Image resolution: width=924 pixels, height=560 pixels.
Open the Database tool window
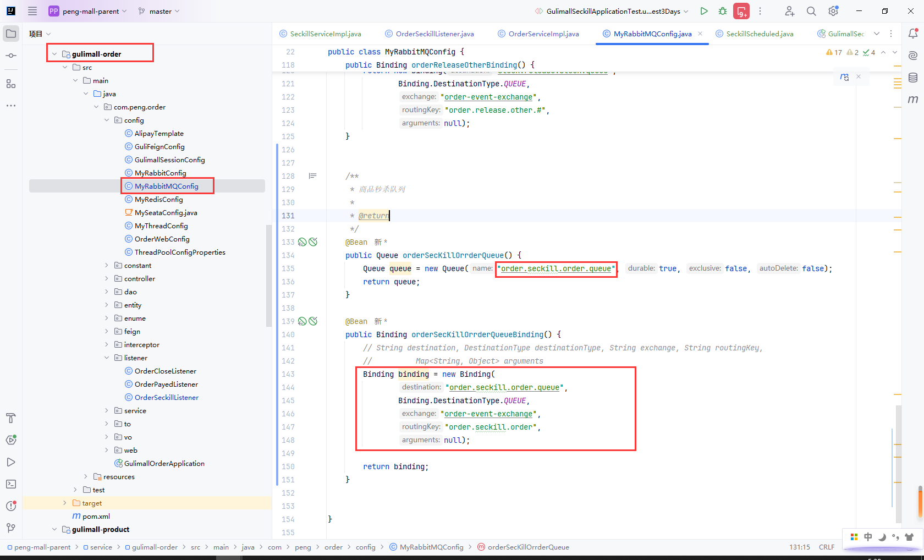[x=913, y=78]
